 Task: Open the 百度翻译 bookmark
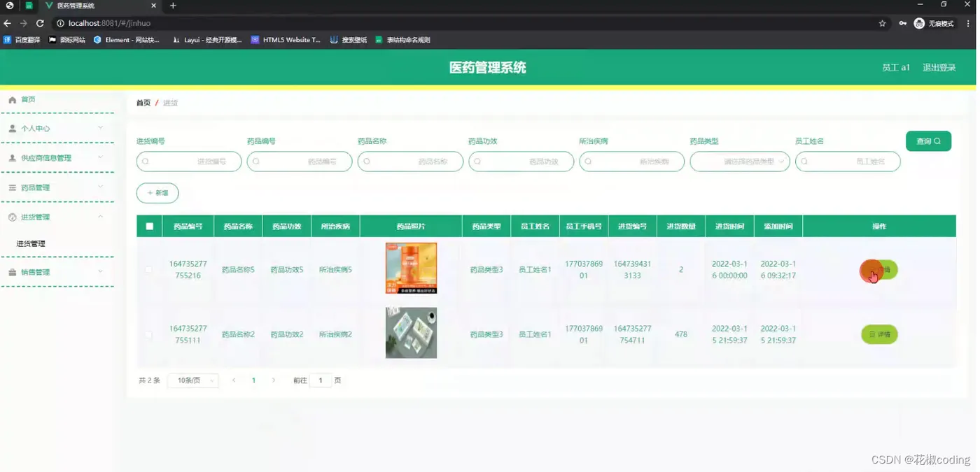pyautogui.click(x=23, y=40)
